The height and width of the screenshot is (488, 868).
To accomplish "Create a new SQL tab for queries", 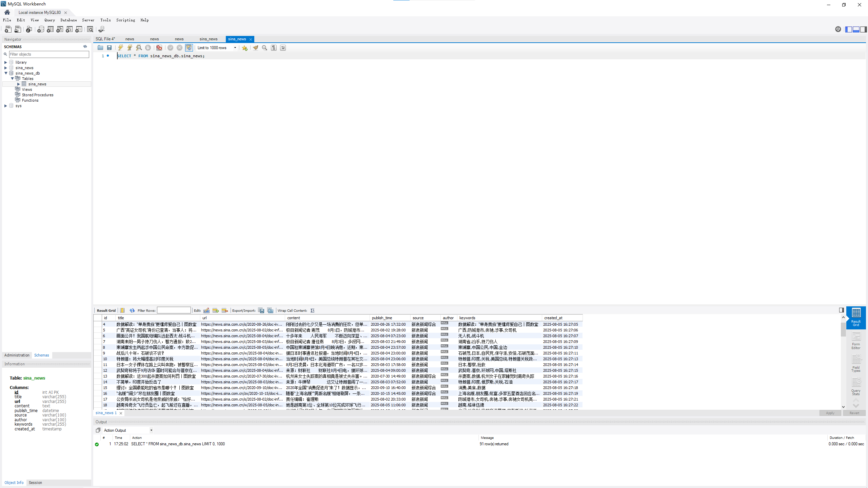I will pos(8,29).
